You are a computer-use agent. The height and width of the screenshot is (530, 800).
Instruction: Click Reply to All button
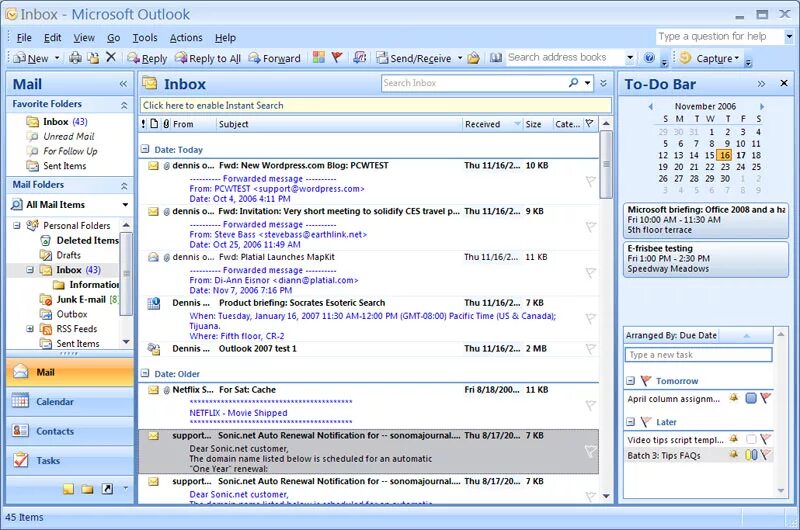tap(208, 58)
